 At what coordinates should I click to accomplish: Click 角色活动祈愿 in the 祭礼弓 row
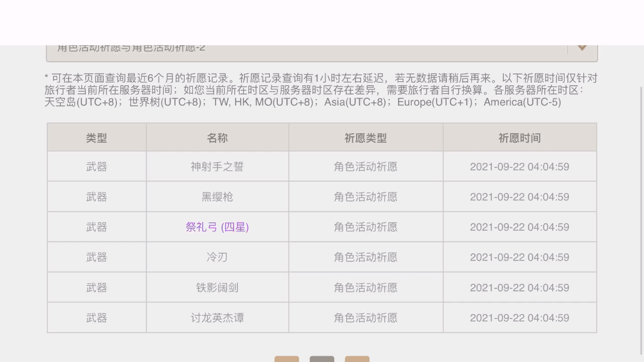coord(365,227)
